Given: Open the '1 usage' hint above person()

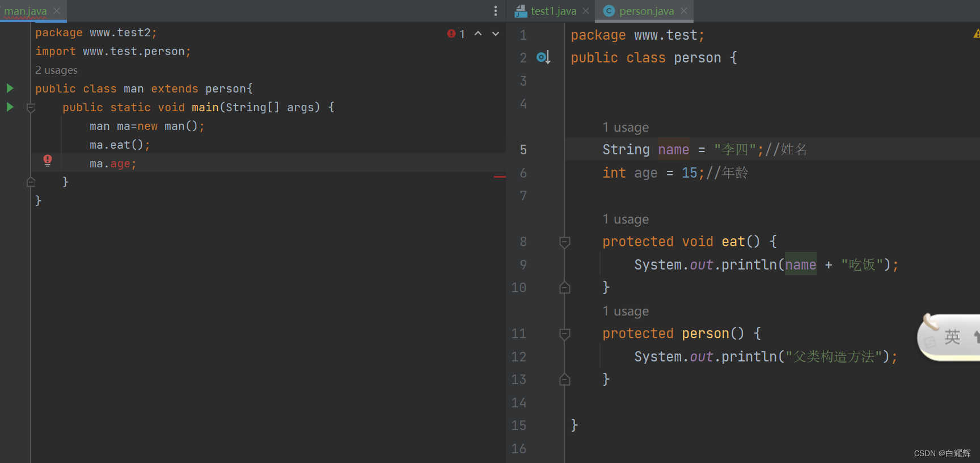Looking at the screenshot, I should [x=626, y=311].
